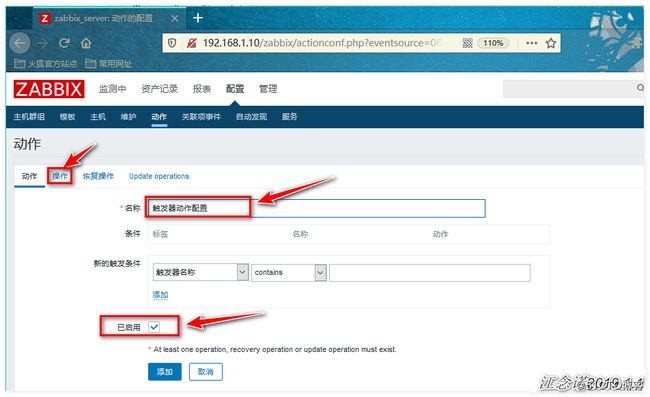Image resolution: width=650 pixels, height=397 pixels.
Task: Go to 自动发现 submenu item
Action: [x=251, y=117]
